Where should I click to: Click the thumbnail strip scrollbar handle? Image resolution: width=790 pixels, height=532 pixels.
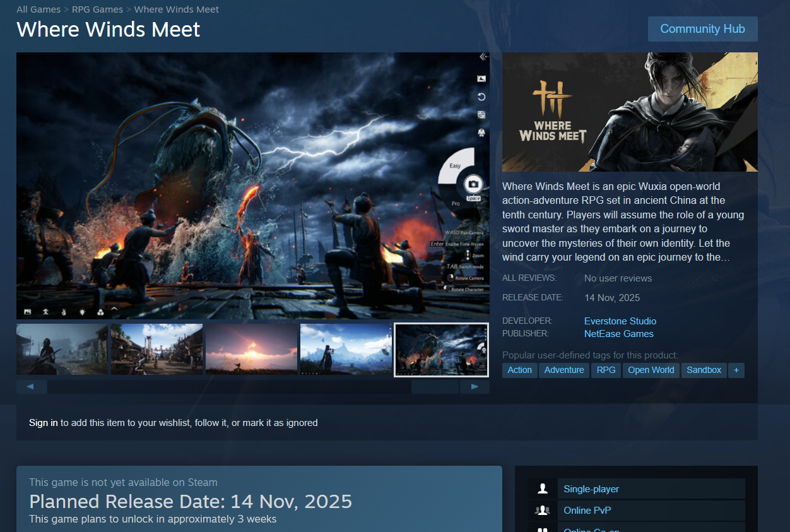pyautogui.click(x=435, y=387)
